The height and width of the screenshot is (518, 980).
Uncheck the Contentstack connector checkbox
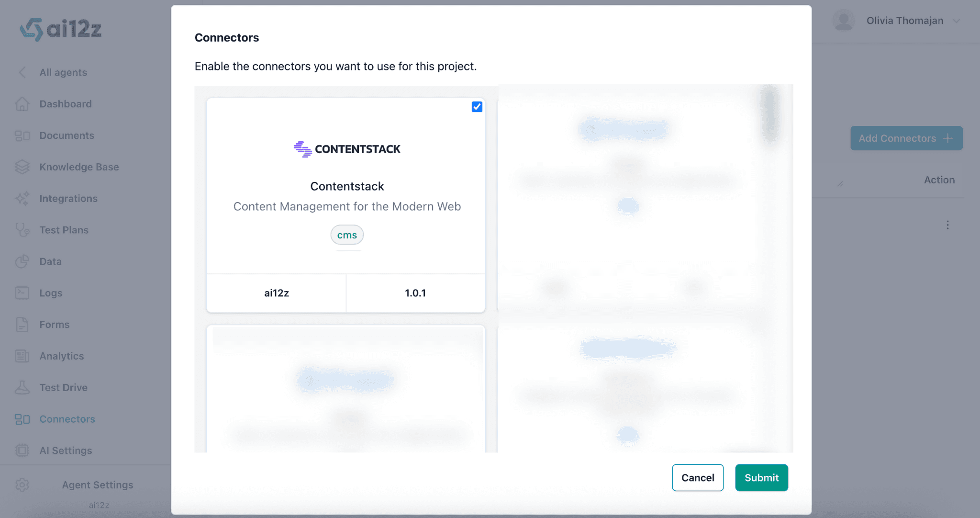477,107
